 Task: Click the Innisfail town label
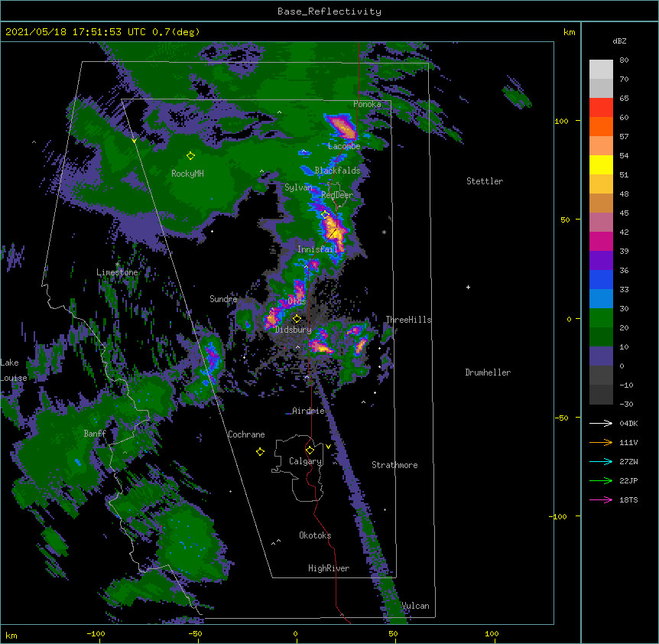(x=317, y=249)
